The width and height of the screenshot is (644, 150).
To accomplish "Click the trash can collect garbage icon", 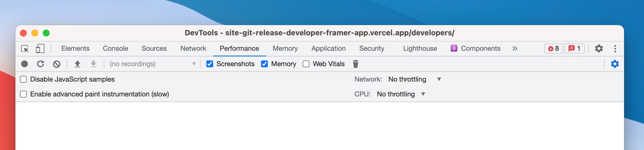I will pyautogui.click(x=355, y=64).
